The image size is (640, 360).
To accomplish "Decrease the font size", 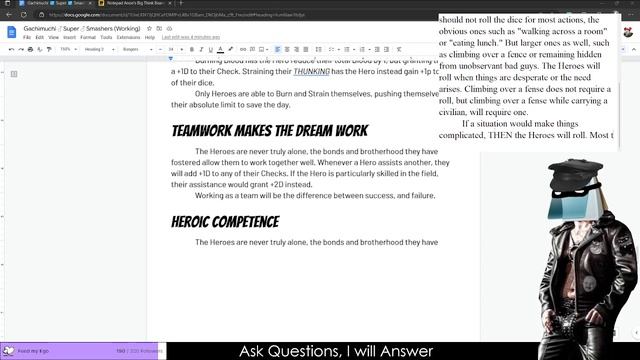I will (160, 49).
